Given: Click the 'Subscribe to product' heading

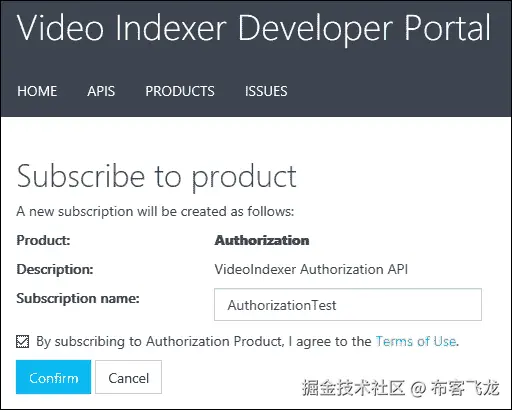Looking at the screenshot, I should point(156,177).
